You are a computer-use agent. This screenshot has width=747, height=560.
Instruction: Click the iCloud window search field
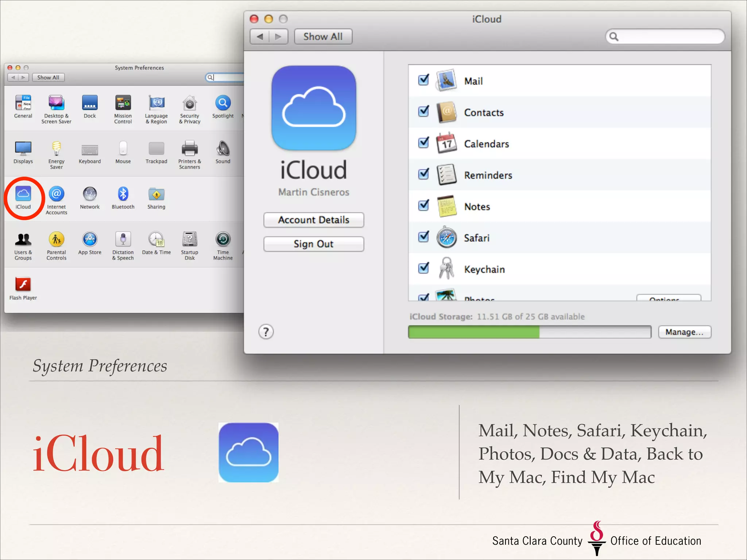665,36
